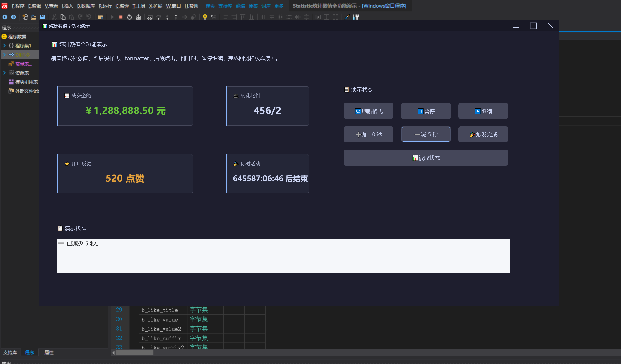Click the 继续 resume button
The image size is (621, 364).
point(483,111)
